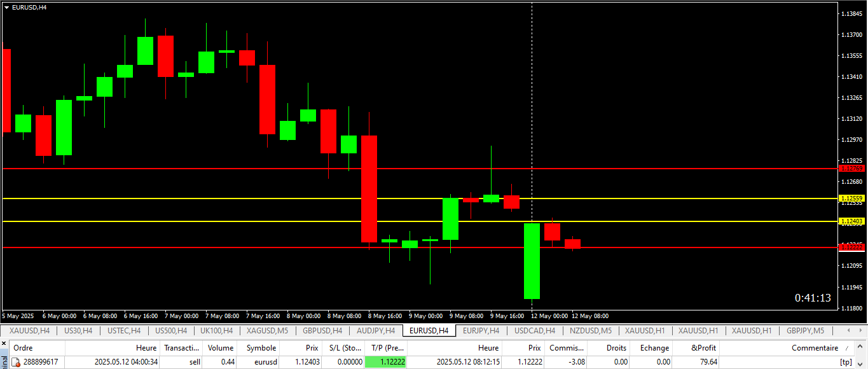The width and height of the screenshot is (868, 369).
Task: Go to the GBPUSD,H4 chart tab
Action: coord(322,331)
